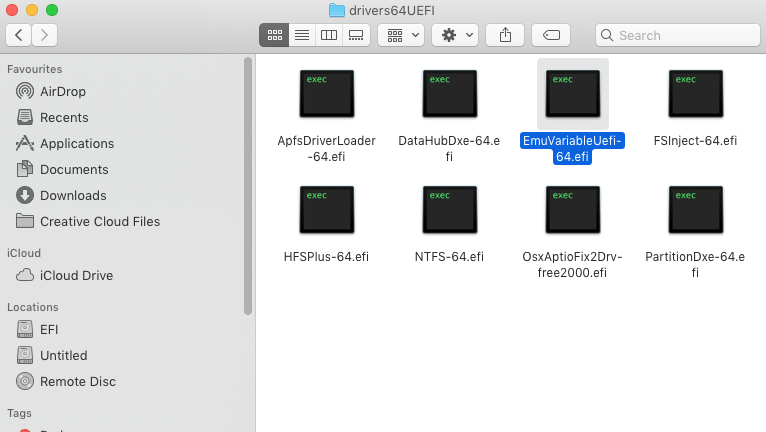
Task: Click the magnifying glass search icon
Action: tap(607, 35)
